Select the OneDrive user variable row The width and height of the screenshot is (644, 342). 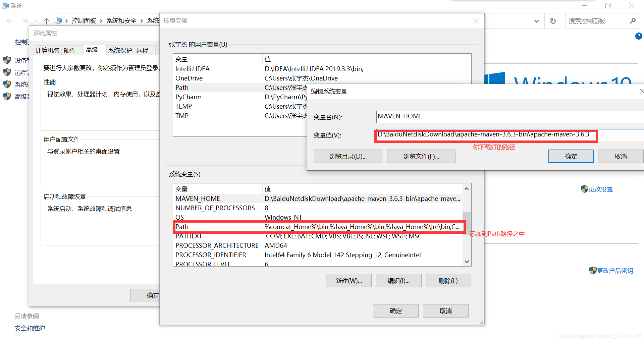pyautogui.click(x=318, y=78)
